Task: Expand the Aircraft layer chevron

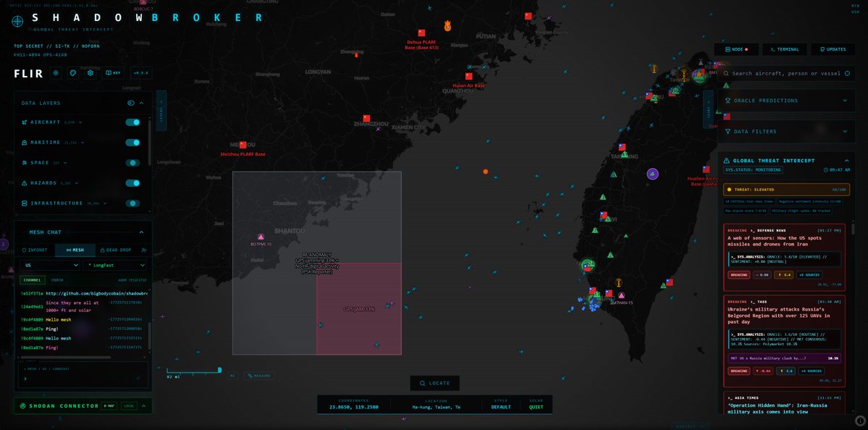Action: (x=79, y=122)
